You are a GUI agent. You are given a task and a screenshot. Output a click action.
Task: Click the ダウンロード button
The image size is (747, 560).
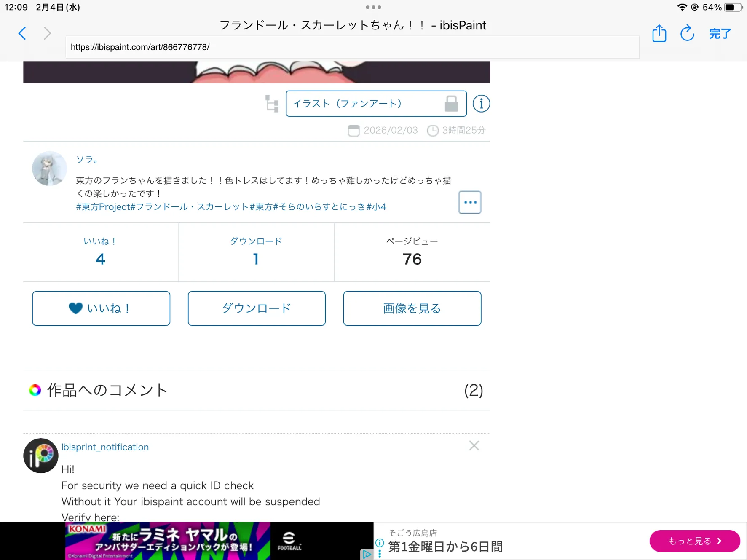point(257,308)
